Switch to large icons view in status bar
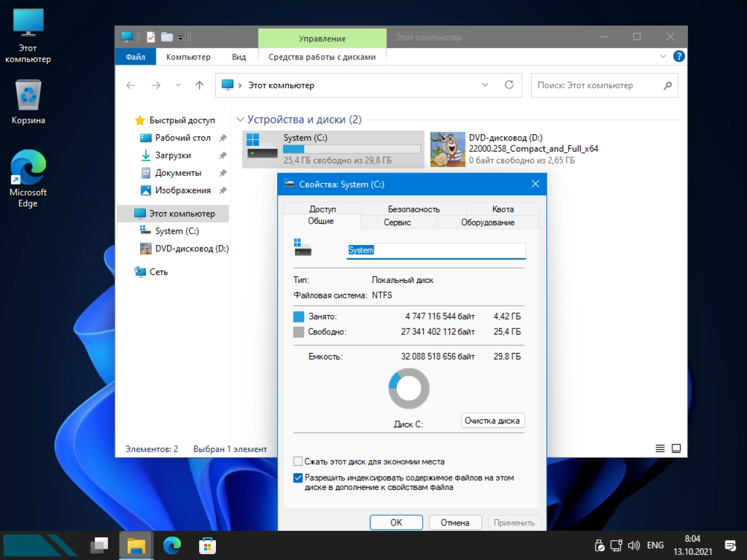This screenshot has width=747, height=560. [x=676, y=449]
